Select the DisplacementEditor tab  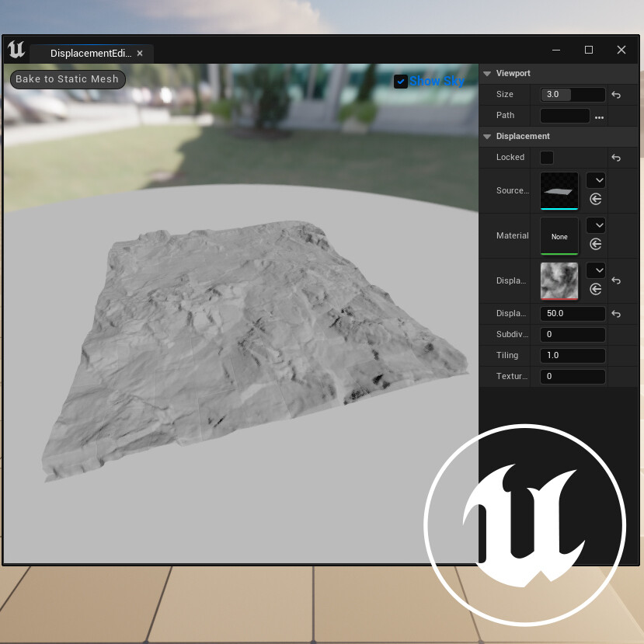click(x=89, y=53)
